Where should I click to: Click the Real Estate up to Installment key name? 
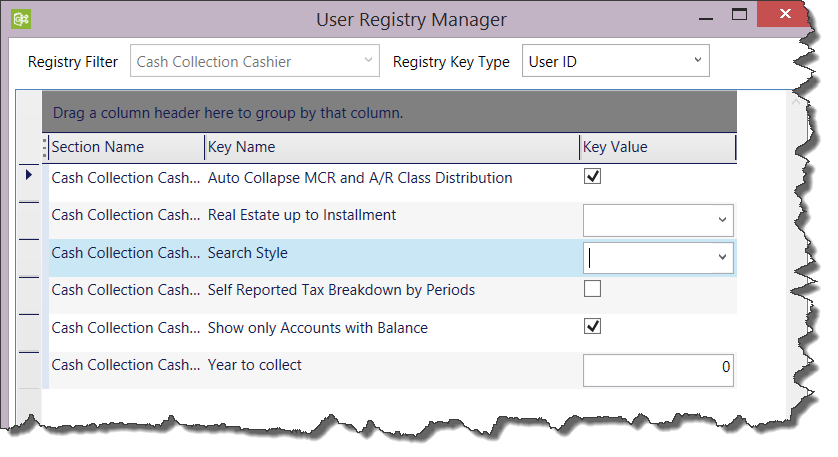pyautogui.click(x=301, y=215)
